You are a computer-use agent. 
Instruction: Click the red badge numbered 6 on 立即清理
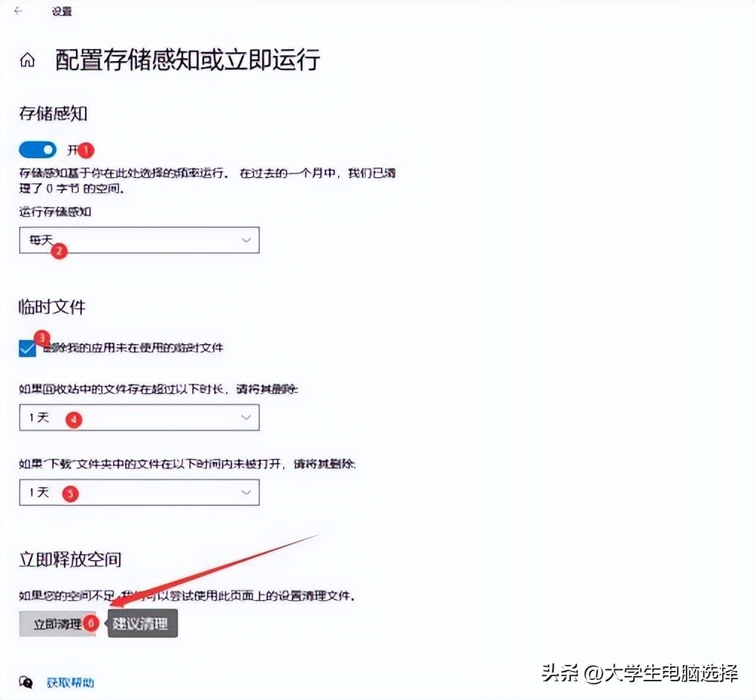89,623
